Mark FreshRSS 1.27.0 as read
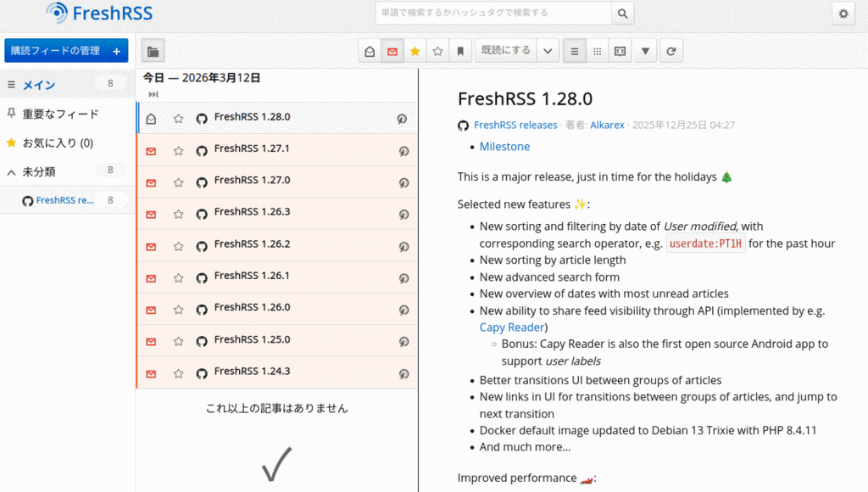868x492 pixels. click(151, 182)
